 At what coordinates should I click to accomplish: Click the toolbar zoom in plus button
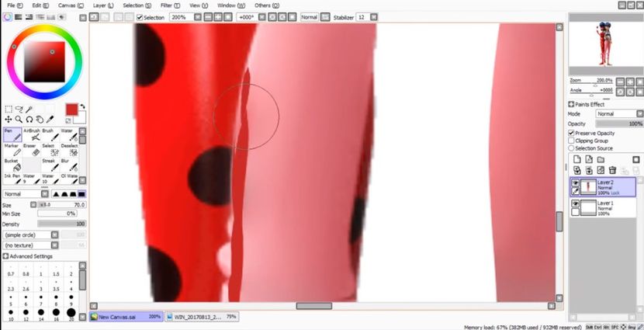click(217, 17)
